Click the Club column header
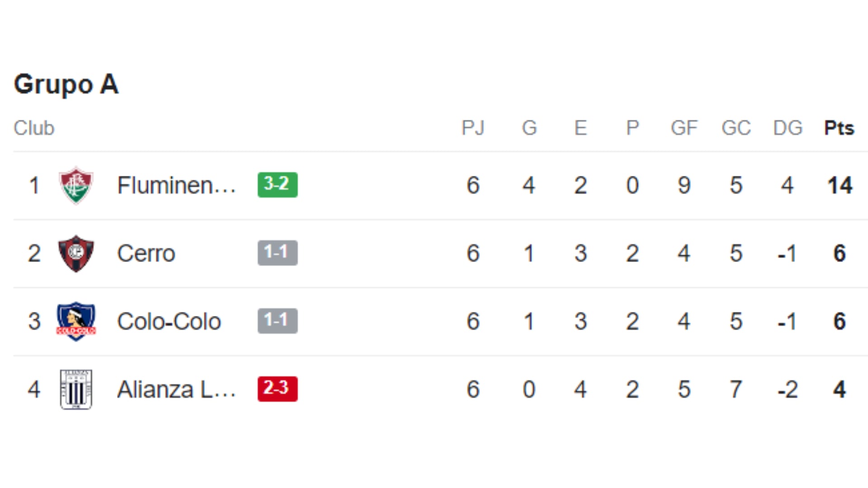The image size is (868, 488). pos(34,128)
